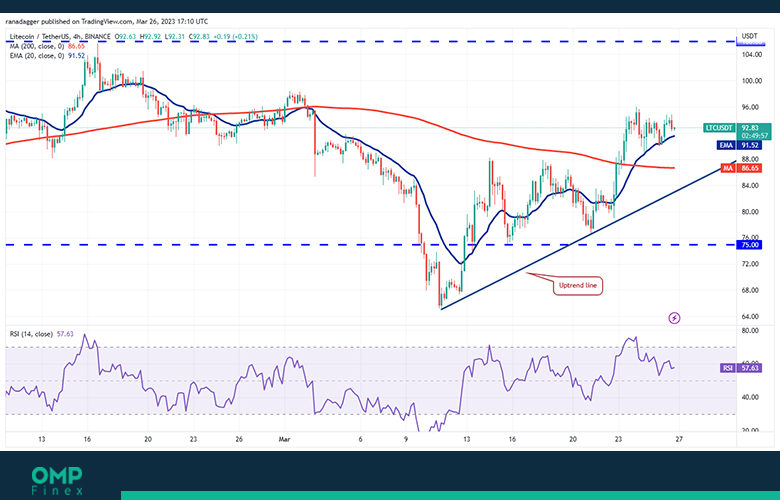Viewport: 780px width, 500px height.
Task: Click the 16 date label after Mar
Action: 512,439
